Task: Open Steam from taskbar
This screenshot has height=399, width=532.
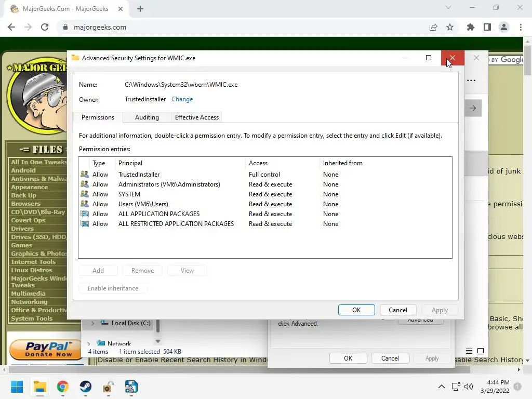Action: [x=86, y=387]
